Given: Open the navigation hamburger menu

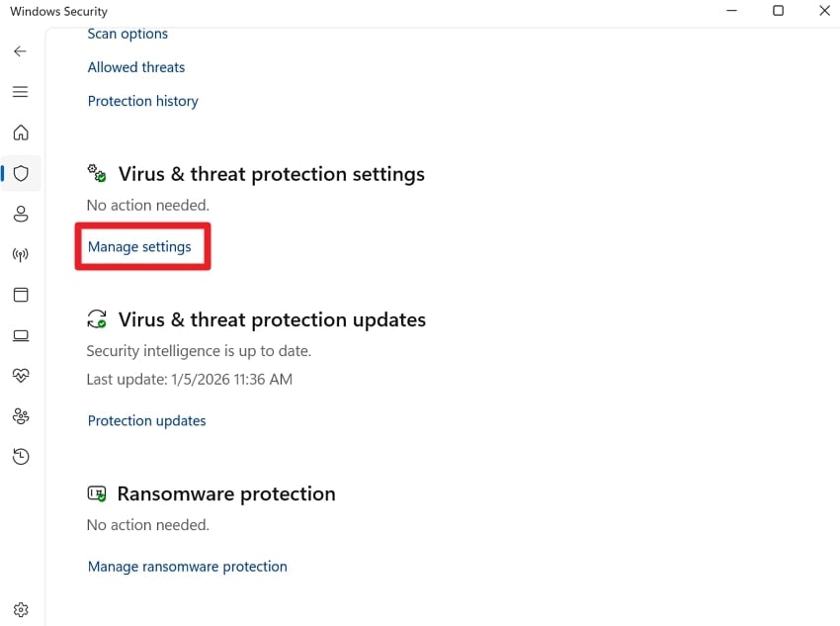Looking at the screenshot, I should (x=20, y=91).
